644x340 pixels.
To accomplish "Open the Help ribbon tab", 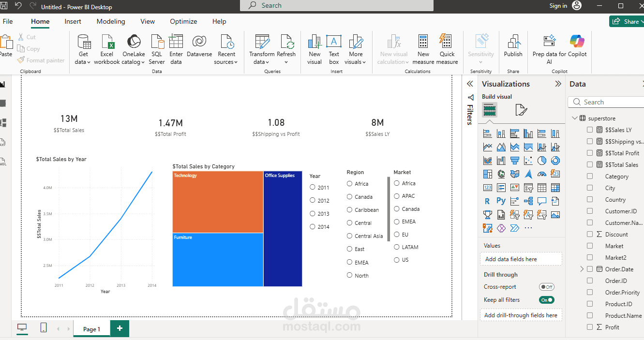I will pyautogui.click(x=219, y=21).
